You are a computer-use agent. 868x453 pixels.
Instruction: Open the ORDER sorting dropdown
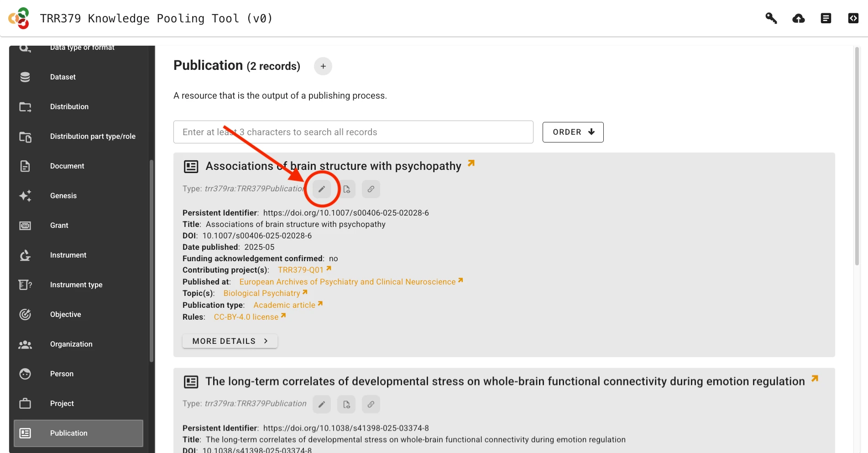point(573,132)
